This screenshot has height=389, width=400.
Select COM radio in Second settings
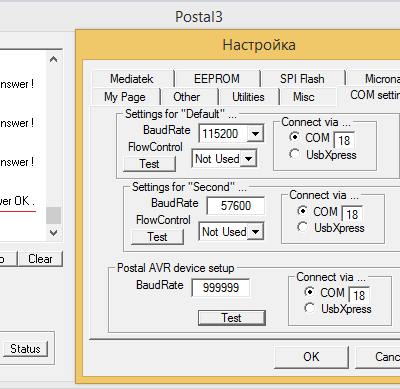tap(302, 211)
